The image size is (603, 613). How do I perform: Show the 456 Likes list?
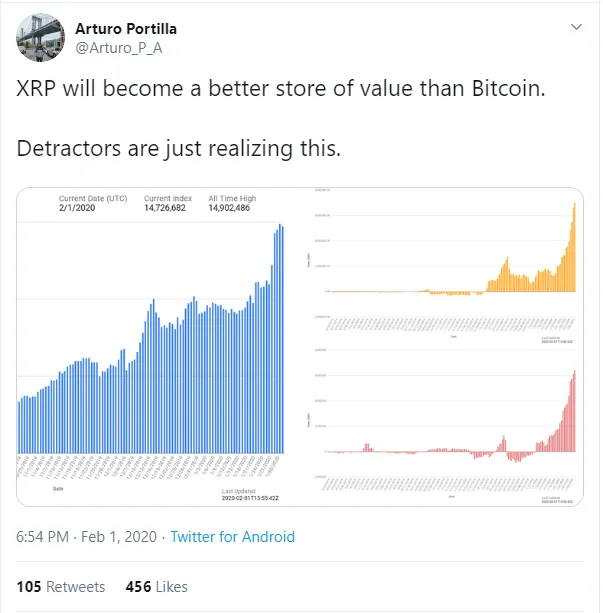click(156, 586)
